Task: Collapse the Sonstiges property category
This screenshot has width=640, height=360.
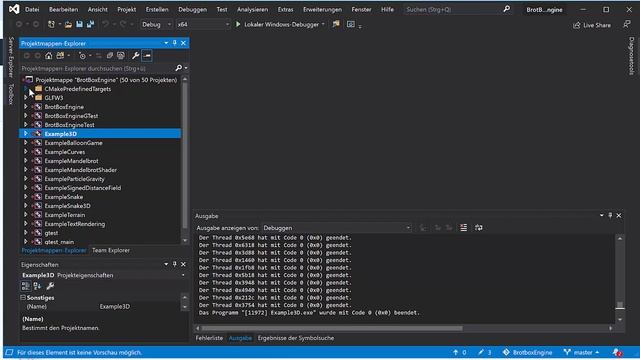Action: point(23,298)
